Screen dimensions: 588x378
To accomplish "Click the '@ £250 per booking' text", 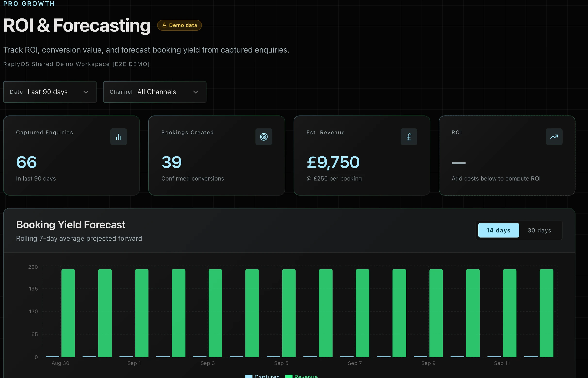I will pyautogui.click(x=334, y=178).
